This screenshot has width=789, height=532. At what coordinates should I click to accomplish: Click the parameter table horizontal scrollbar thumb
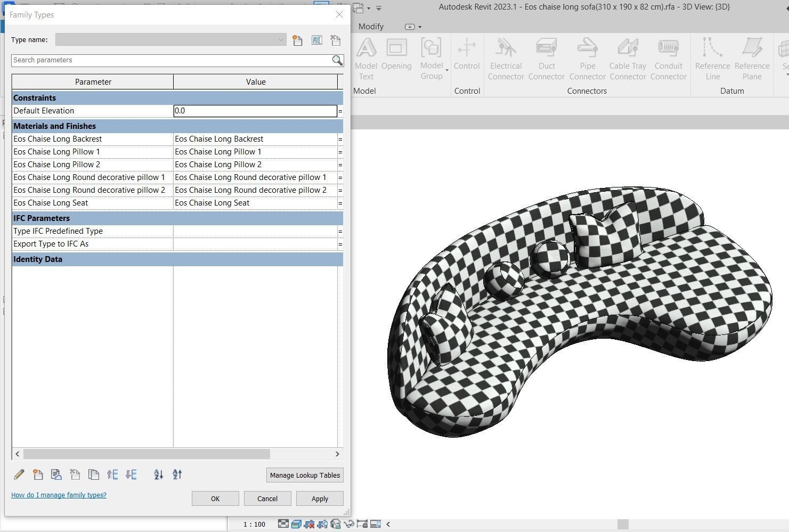pyautogui.click(x=147, y=454)
